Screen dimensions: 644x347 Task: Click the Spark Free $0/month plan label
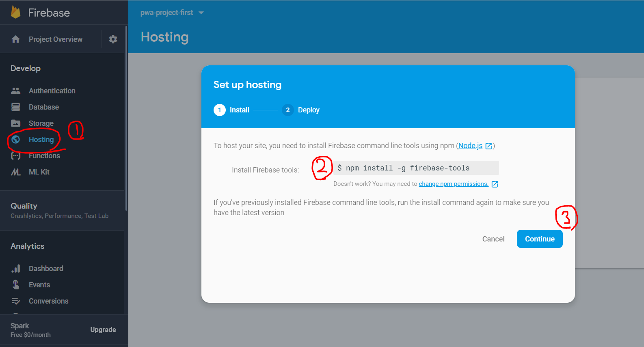pyautogui.click(x=30, y=330)
